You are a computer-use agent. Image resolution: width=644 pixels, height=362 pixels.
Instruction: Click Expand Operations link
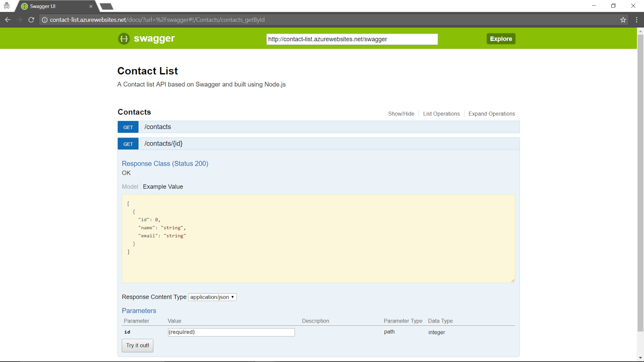click(x=491, y=114)
